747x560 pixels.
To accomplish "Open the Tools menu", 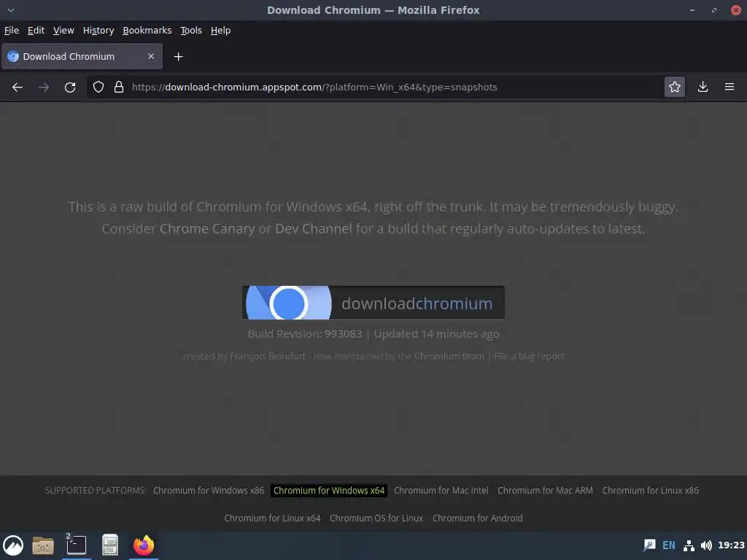I will tap(191, 31).
